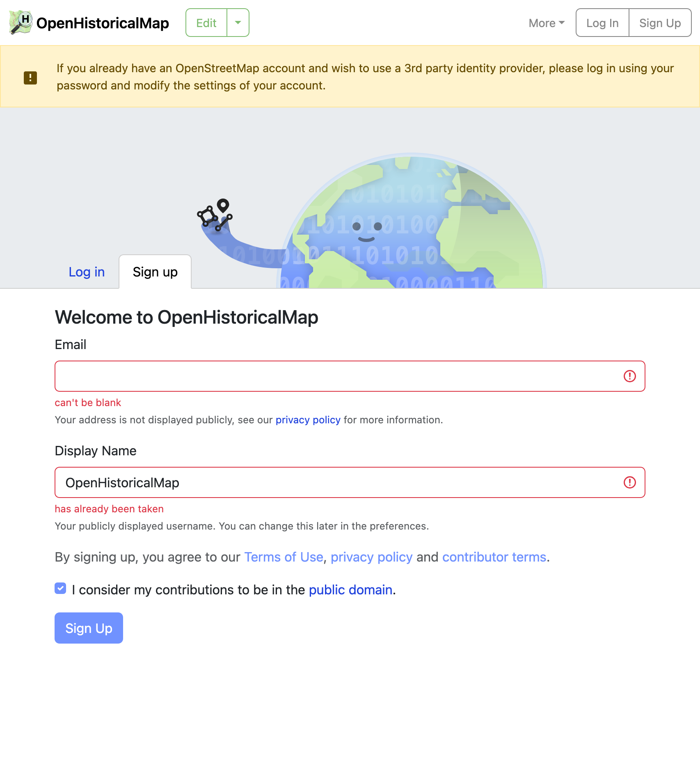Open the Terms of Use link
This screenshot has height=781, width=700.
pyautogui.click(x=284, y=557)
